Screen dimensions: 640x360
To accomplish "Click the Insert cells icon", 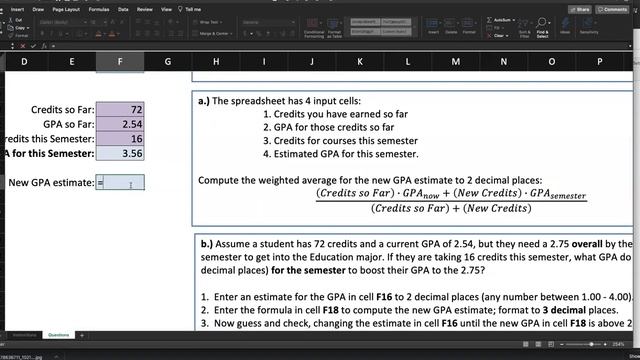I will point(433,26).
